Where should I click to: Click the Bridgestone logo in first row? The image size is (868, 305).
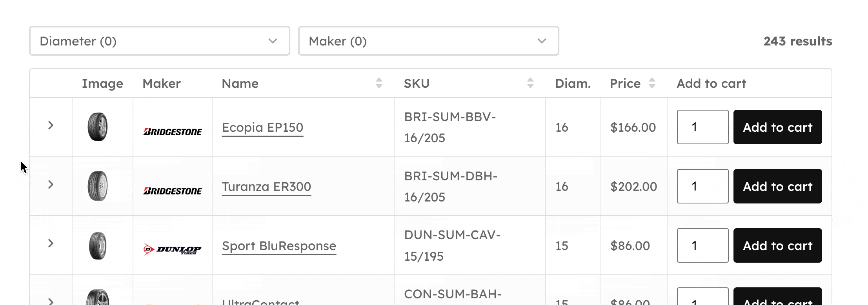click(173, 132)
